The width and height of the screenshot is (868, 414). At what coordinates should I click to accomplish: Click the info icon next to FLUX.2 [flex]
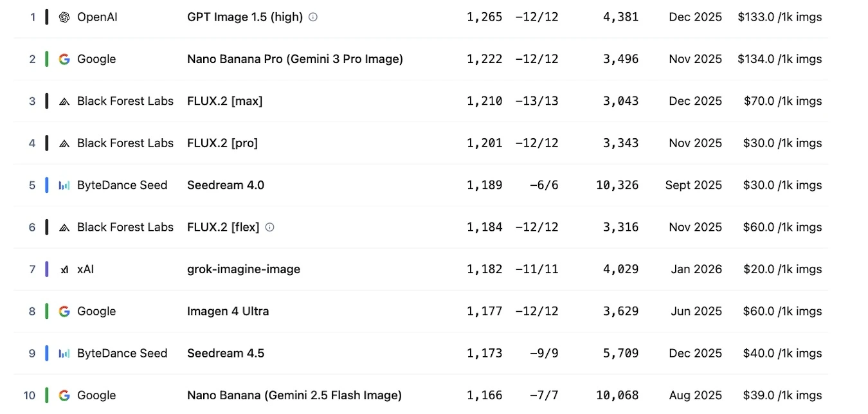pos(270,227)
